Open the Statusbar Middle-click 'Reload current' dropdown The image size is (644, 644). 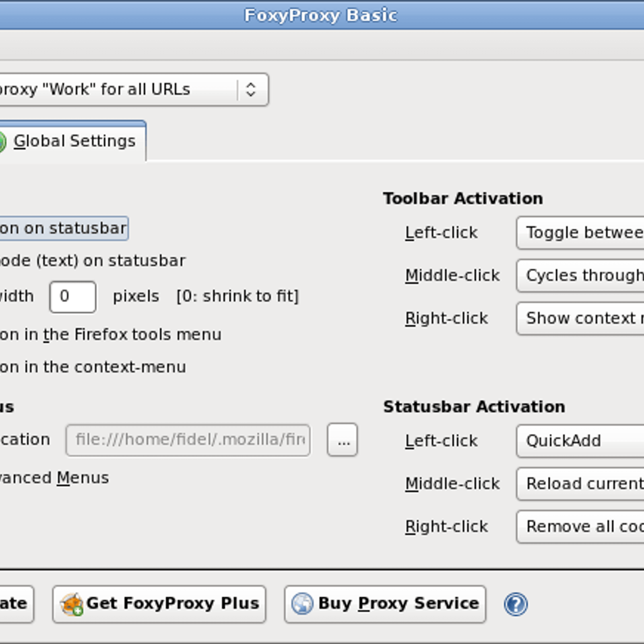tap(580, 484)
